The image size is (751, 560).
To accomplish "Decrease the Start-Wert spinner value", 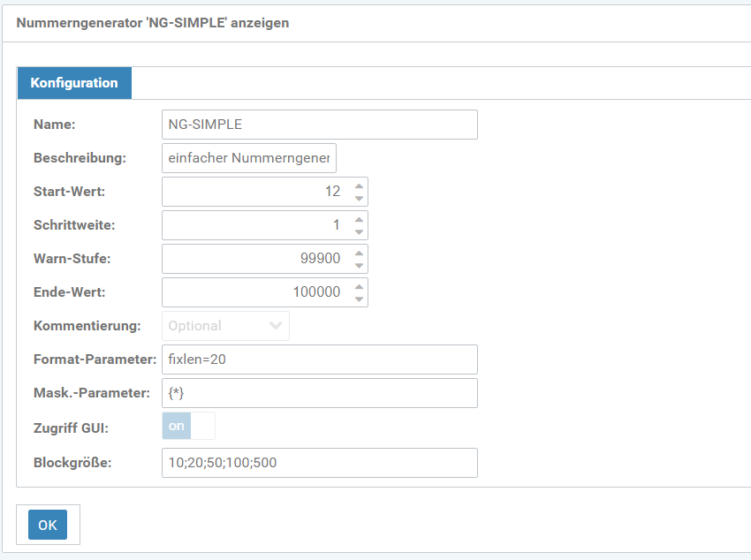I will tap(359, 198).
